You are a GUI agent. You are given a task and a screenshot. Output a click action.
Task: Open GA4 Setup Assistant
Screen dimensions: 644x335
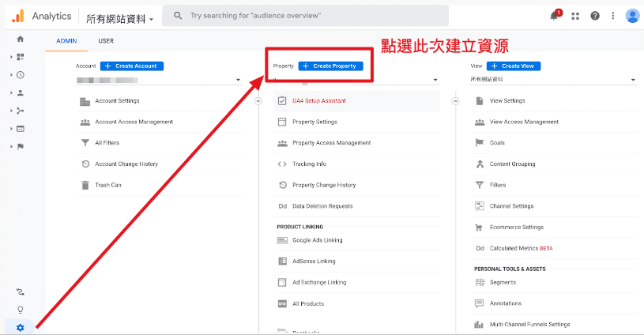pos(318,101)
